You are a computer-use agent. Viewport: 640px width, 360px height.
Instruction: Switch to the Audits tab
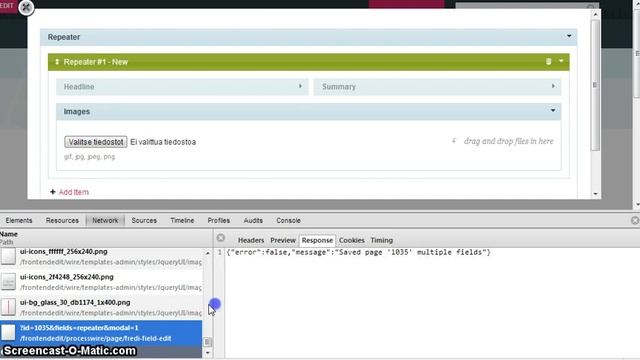253,220
